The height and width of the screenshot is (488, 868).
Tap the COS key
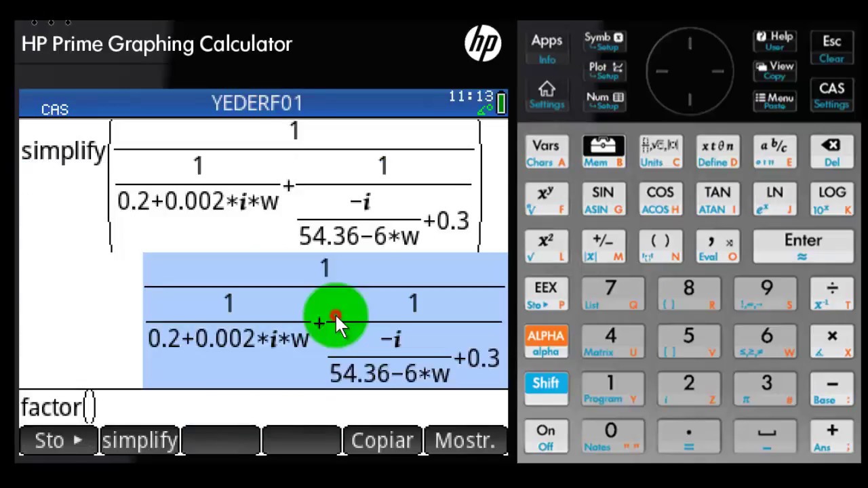click(660, 200)
